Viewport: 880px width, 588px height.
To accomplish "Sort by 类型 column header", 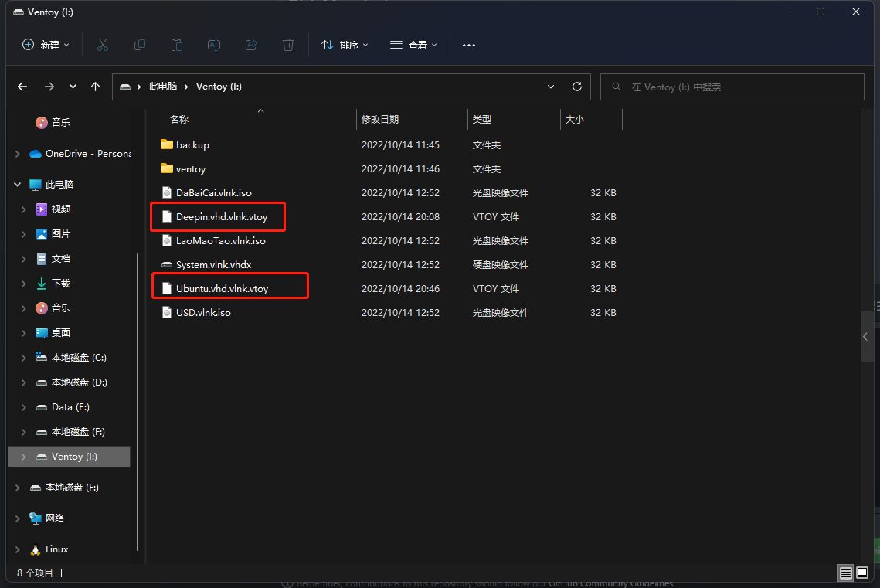I will 482,120.
